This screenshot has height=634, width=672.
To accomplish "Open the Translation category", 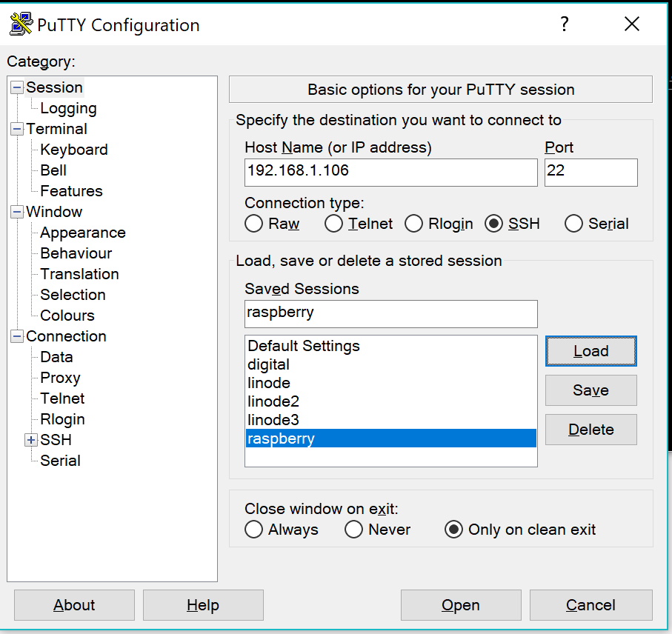I will point(79,274).
